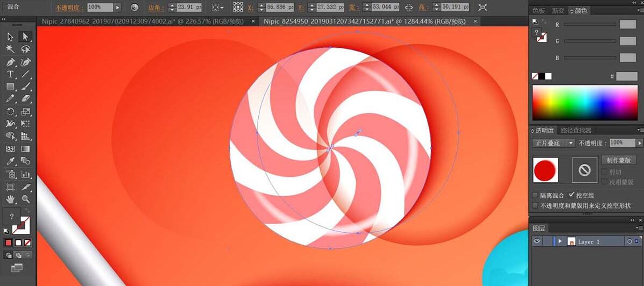Select the Magic Wand tool
This screenshot has height=286, width=644.
click(x=11, y=49)
